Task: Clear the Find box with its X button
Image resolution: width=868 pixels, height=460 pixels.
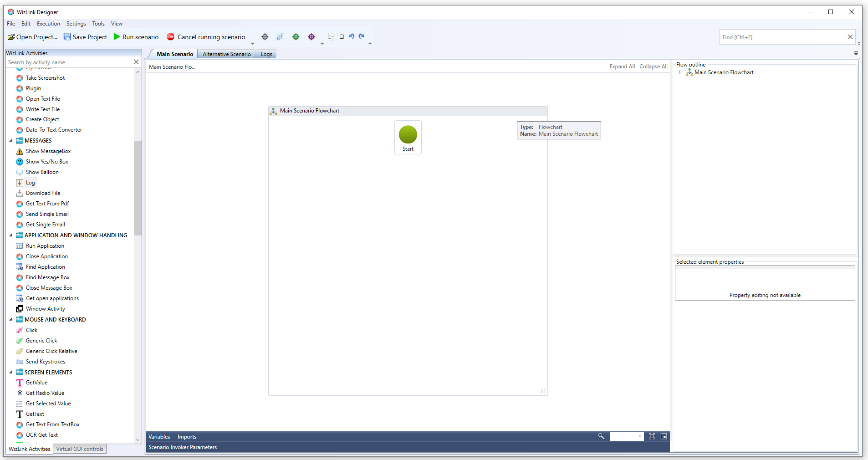Action: tap(850, 37)
